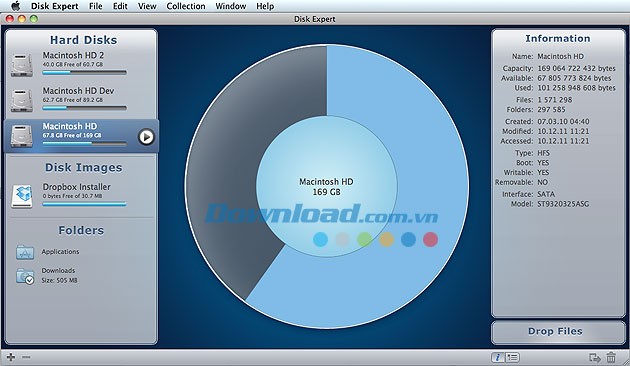Click the Files count 1 571 298

(x=554, y=100)
